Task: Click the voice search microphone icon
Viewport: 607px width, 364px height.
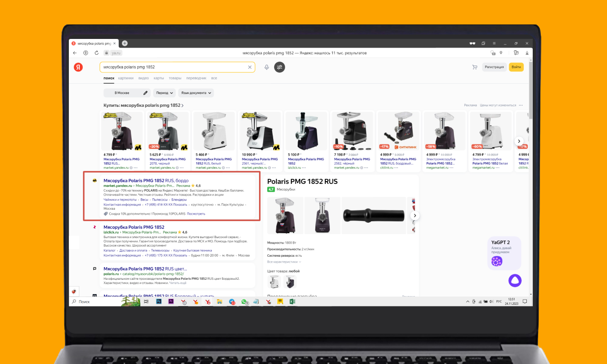Action: coord(266,67)
